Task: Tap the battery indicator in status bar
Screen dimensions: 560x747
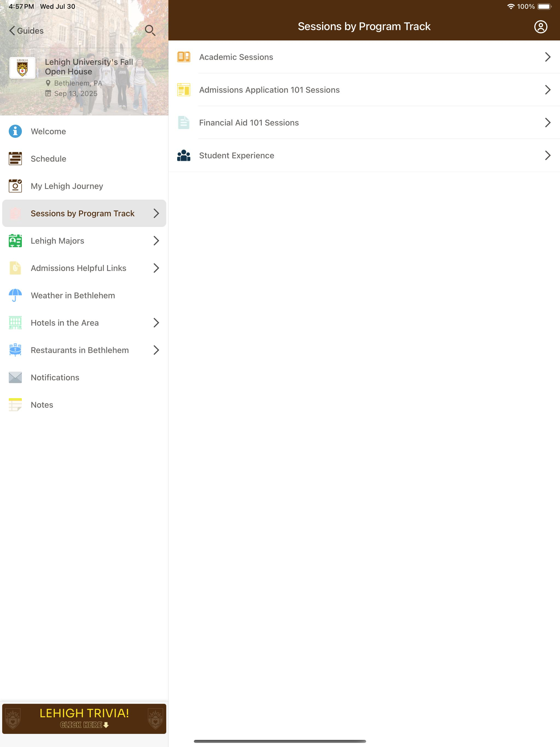Action: 544,6
